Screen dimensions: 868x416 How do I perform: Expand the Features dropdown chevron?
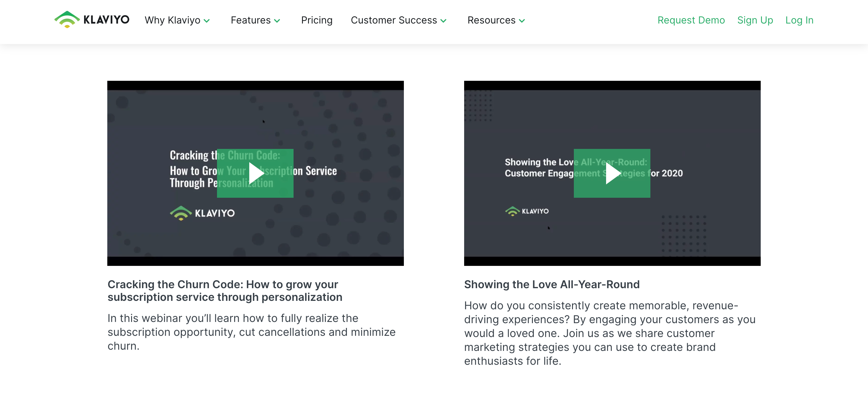point(277,21)
